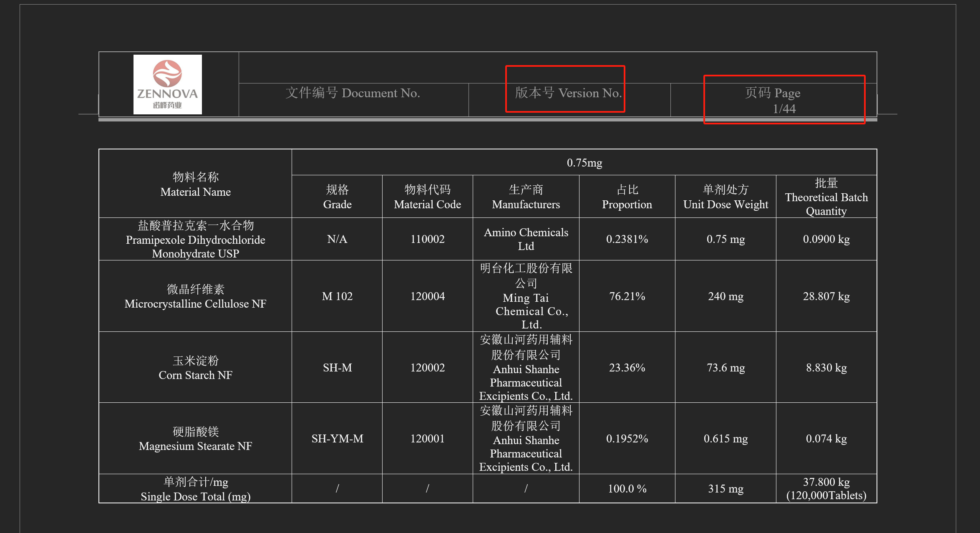Image resolution: width=980 pixels, height=533 pixels.
Task: Click the 'Corn Starch NF' cell
Action: [x=195, y=368]
